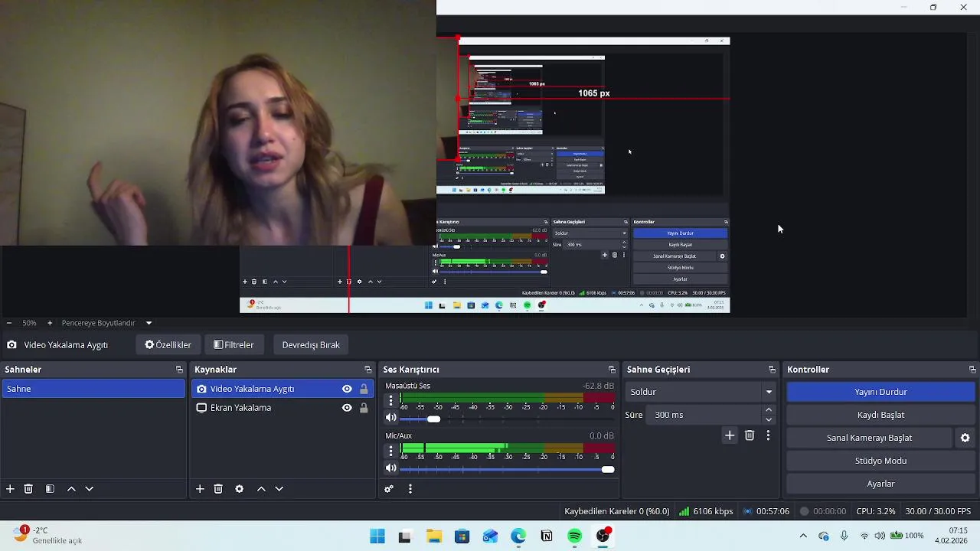Add a new scene transition

tap(730, 435)
